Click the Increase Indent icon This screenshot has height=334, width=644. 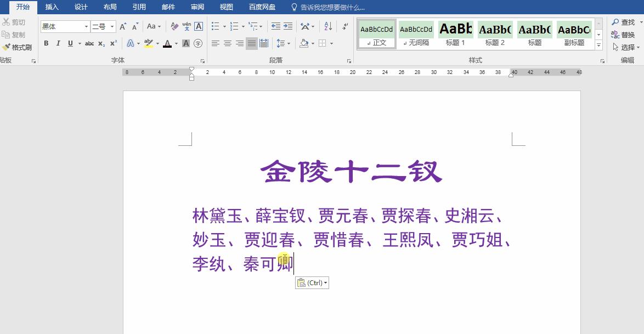tap(289, 26)
